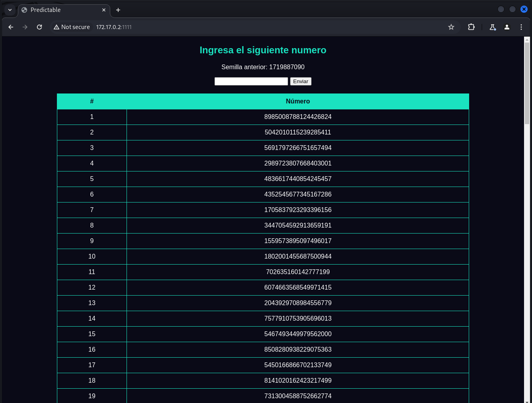The height and width of the screenshot is (403, 532).
Task: Click number 5467493449979562000
Action: (x=298, y=334)
